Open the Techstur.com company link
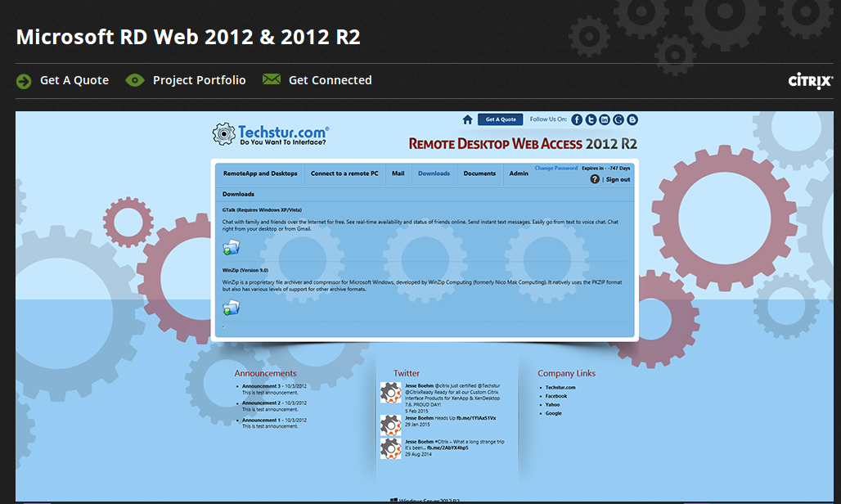 (x=560, y=388)
